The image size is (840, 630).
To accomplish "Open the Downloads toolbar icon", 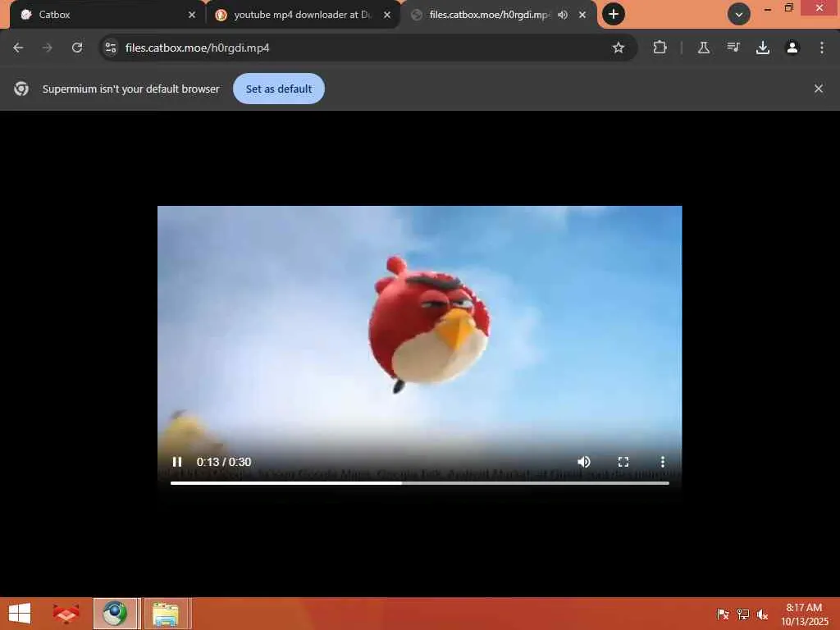I will 763,48.
